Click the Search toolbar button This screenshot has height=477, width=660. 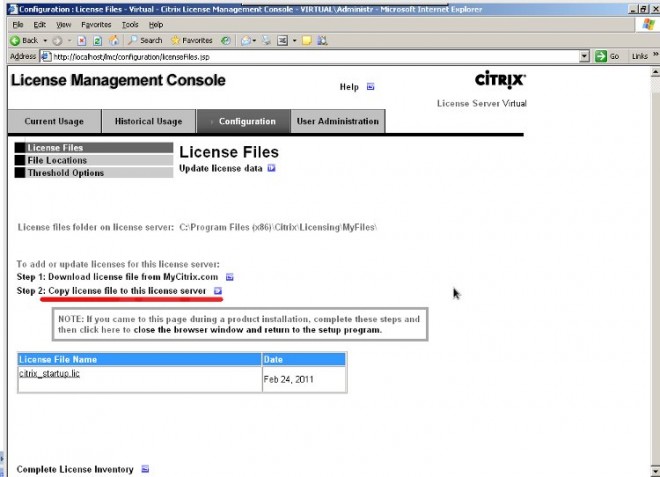(145, 40)
